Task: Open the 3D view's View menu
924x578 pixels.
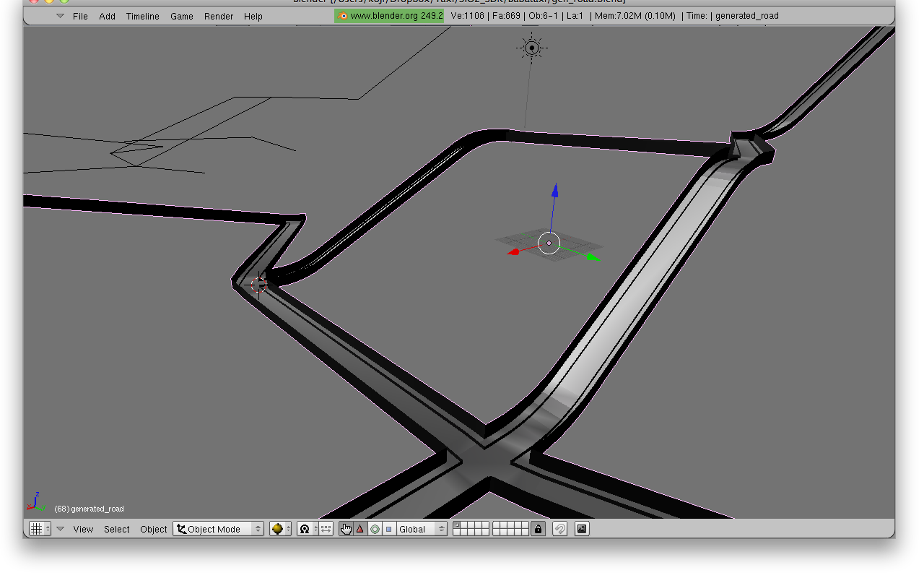Action: tap(83, 529)
